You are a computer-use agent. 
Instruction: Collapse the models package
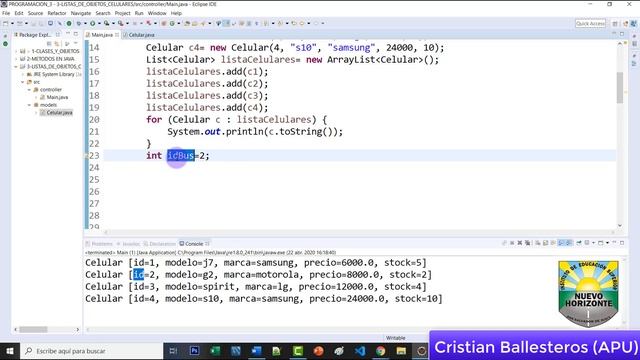click(x=29, y=105)
